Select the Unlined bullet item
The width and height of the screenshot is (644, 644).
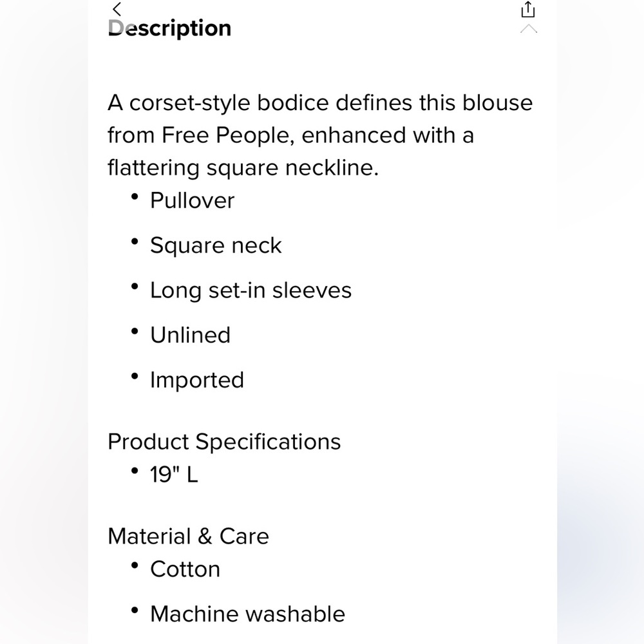(x=190, y=335)
